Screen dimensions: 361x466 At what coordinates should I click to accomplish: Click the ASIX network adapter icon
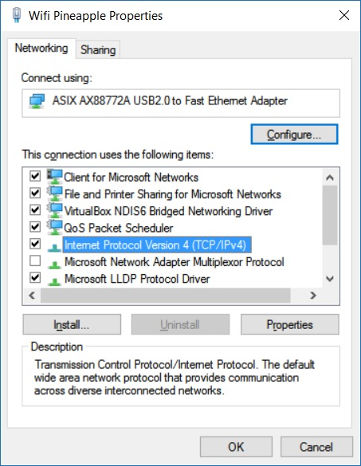coord(37,101)
